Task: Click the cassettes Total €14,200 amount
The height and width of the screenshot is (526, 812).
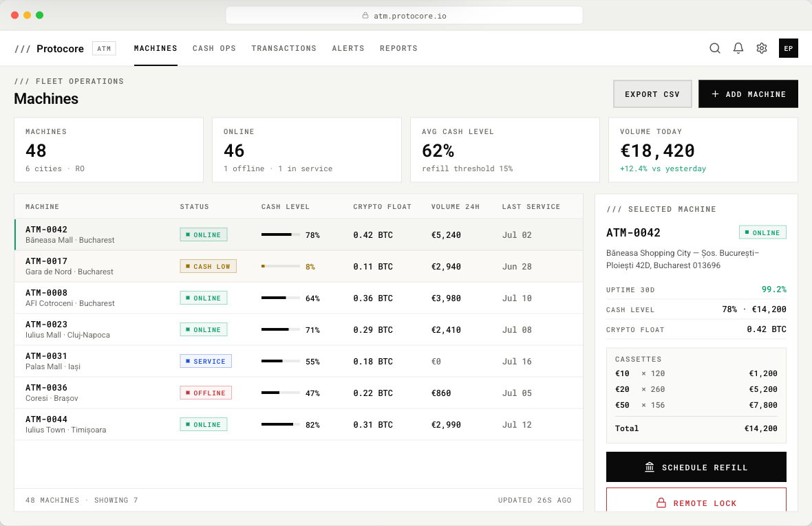Action: pyautogui.click(x=760, y=428)
